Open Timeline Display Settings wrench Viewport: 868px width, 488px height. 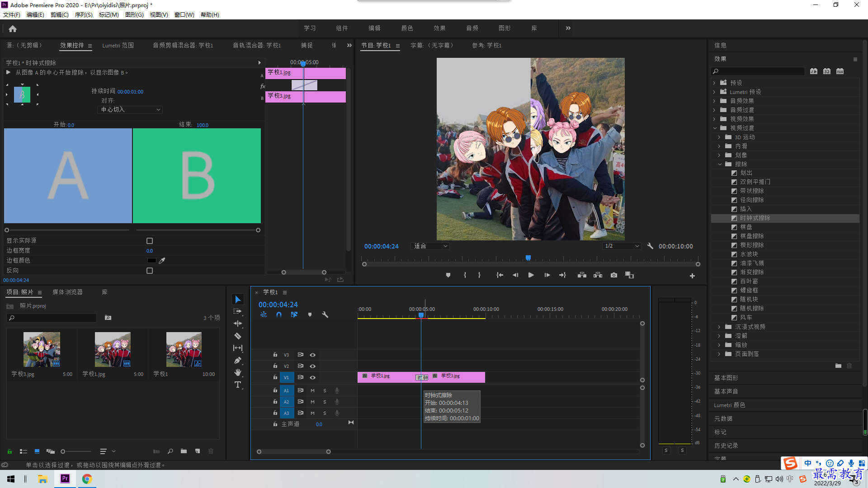tap(325, 314)
